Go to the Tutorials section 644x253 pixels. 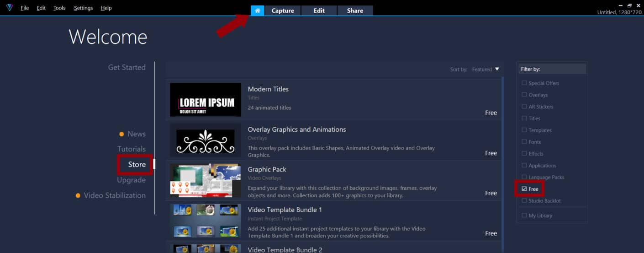click(x=132, y=149)
